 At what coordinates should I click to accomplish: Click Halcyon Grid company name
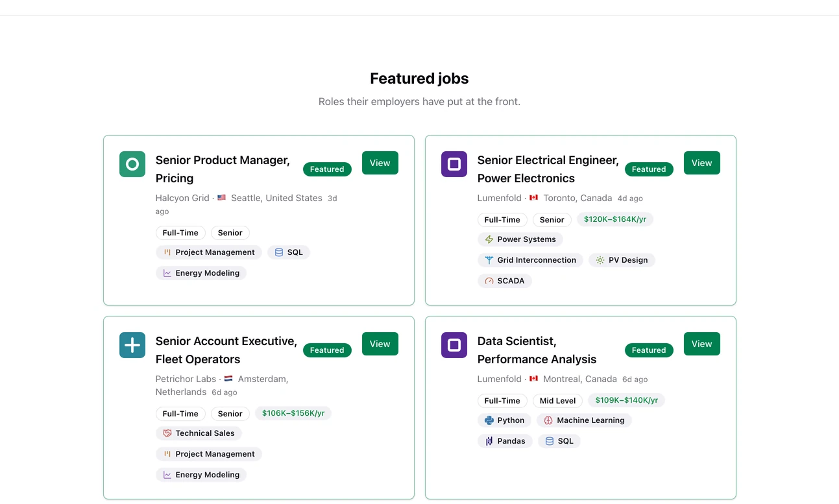point(182,198)
